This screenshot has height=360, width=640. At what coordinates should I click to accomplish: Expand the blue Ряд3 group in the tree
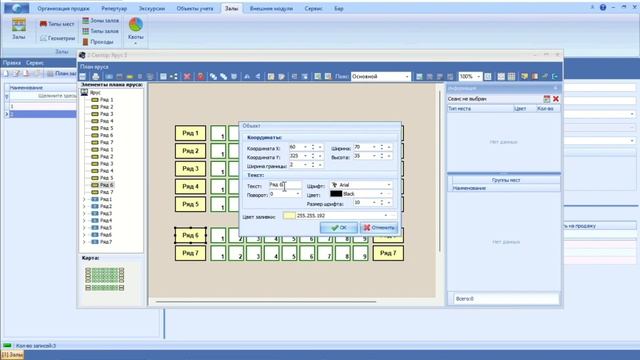[x=84, y=213]
